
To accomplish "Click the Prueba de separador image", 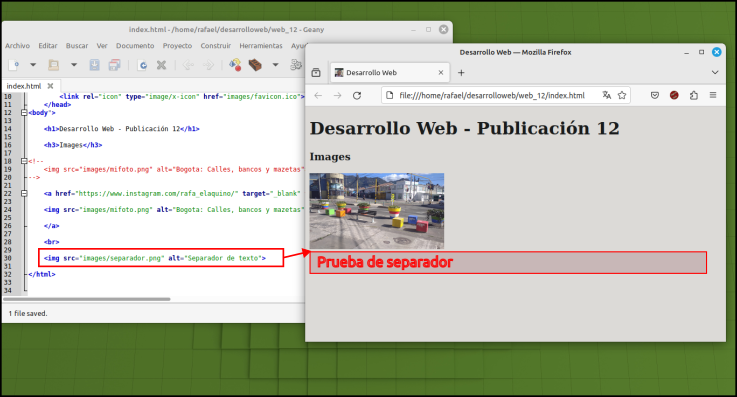I will pyautogui.click(x=508, y=262).
